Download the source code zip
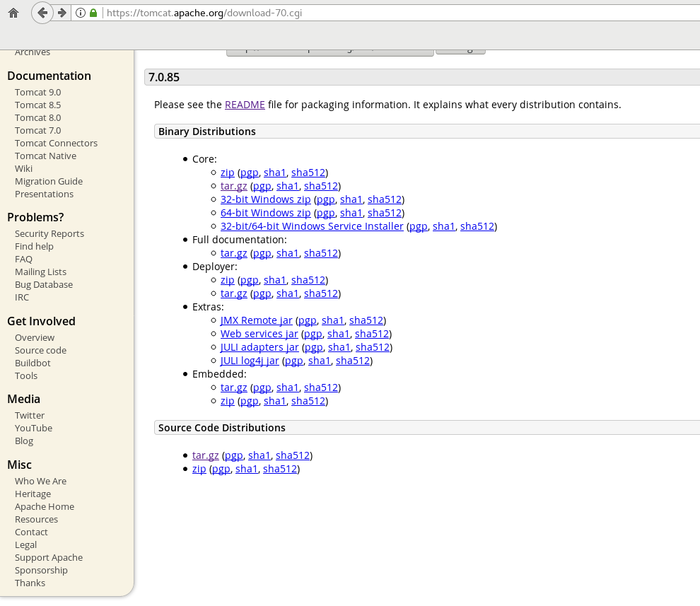Screen dimensions: 700x606 (199, 469)
